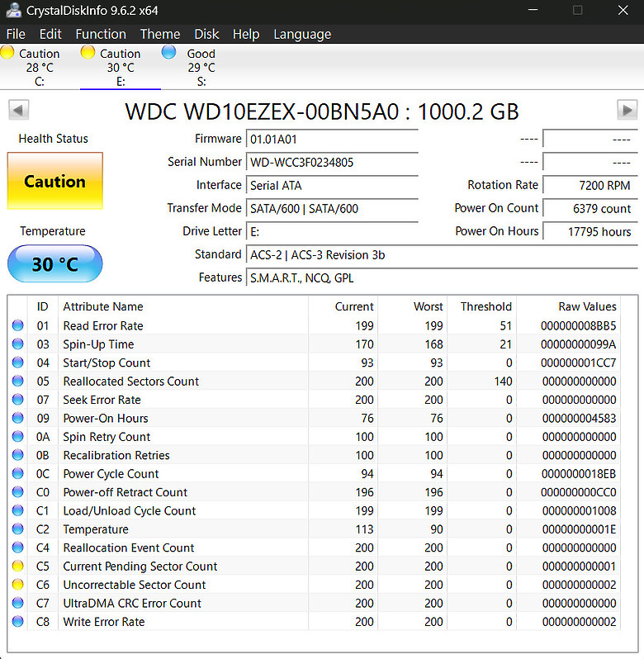
Task: Click raw value 000000001CC7
Action: point(579,363)
